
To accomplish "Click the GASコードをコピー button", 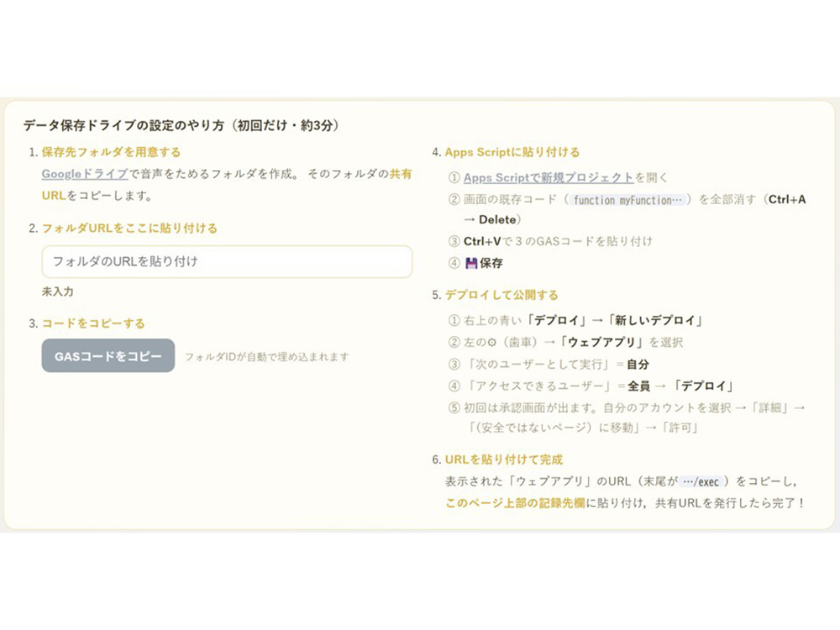I will pyautogui.click(x=108, y=355).
